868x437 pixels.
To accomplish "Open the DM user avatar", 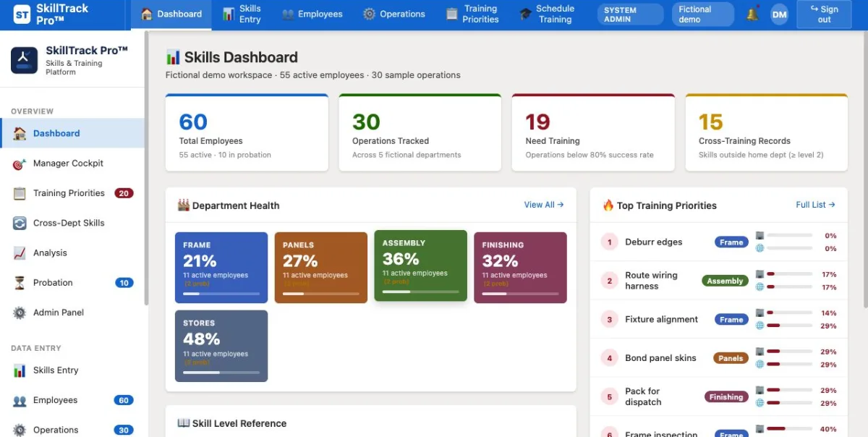I will click(779, 14).
